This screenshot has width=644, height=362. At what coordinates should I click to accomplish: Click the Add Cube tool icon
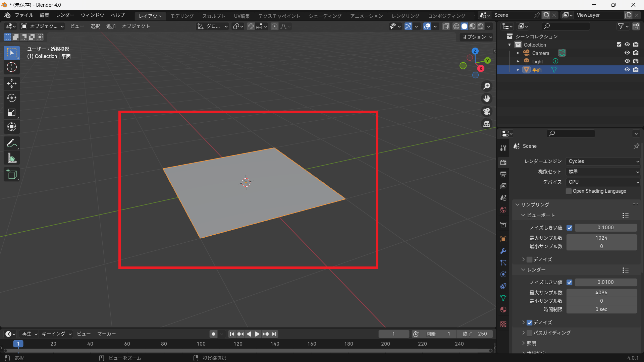(x=12, y=174)
